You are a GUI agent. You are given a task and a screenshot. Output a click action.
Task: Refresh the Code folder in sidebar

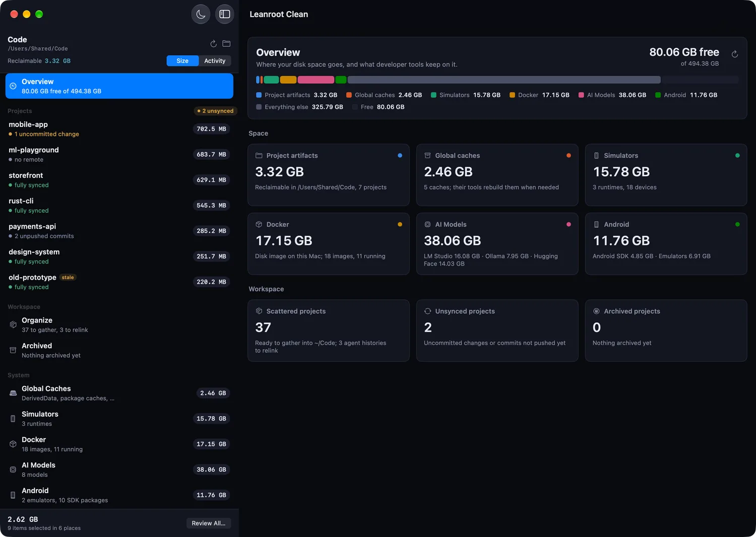pyautogui.click(x=214, y=44)
